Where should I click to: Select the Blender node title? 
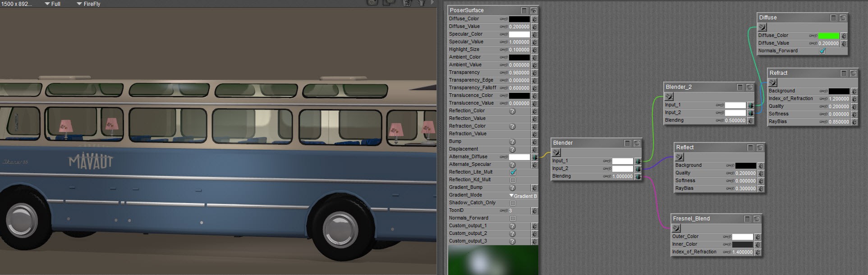pos(563,143)
